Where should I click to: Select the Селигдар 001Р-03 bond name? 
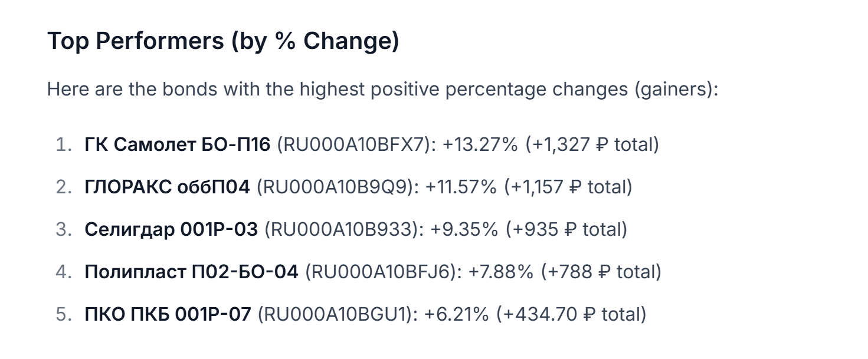[x=171, y=229]
